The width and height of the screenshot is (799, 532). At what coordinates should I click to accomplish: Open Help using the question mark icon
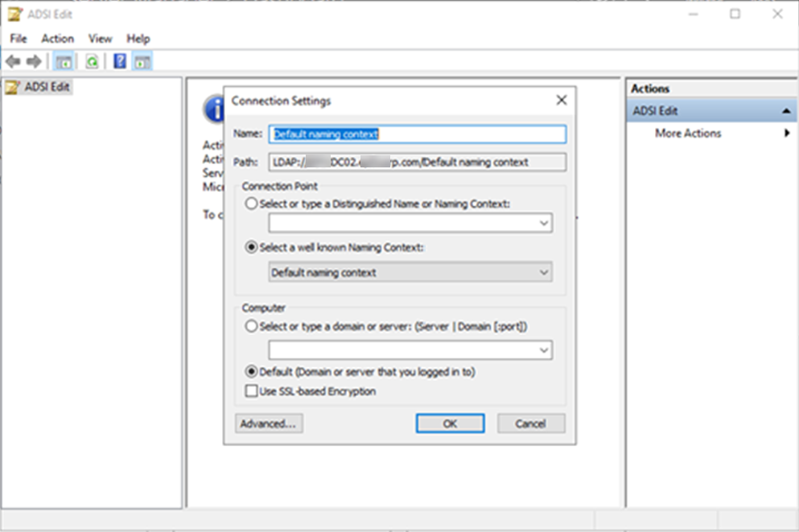click(x=117, y=61)
